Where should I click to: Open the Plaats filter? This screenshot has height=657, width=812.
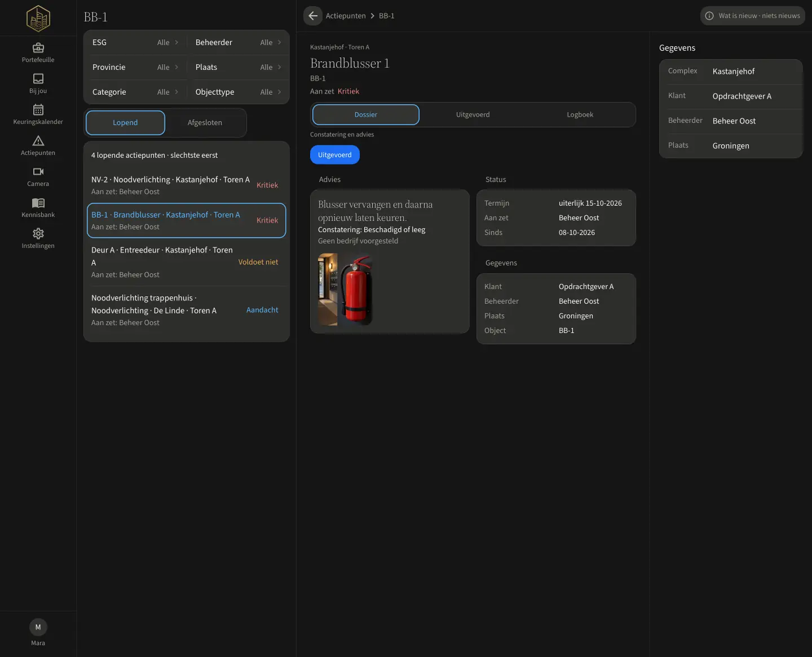coord(238,67)
